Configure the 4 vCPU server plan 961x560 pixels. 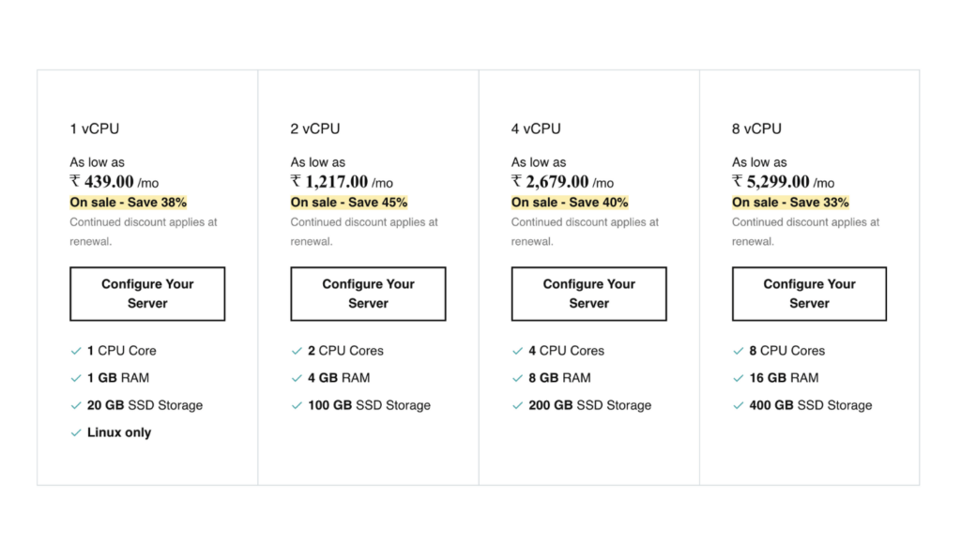(x=587, y=294)
